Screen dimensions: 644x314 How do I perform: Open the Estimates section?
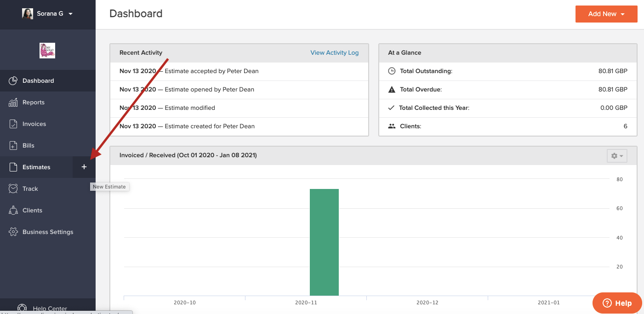(36, 167)
